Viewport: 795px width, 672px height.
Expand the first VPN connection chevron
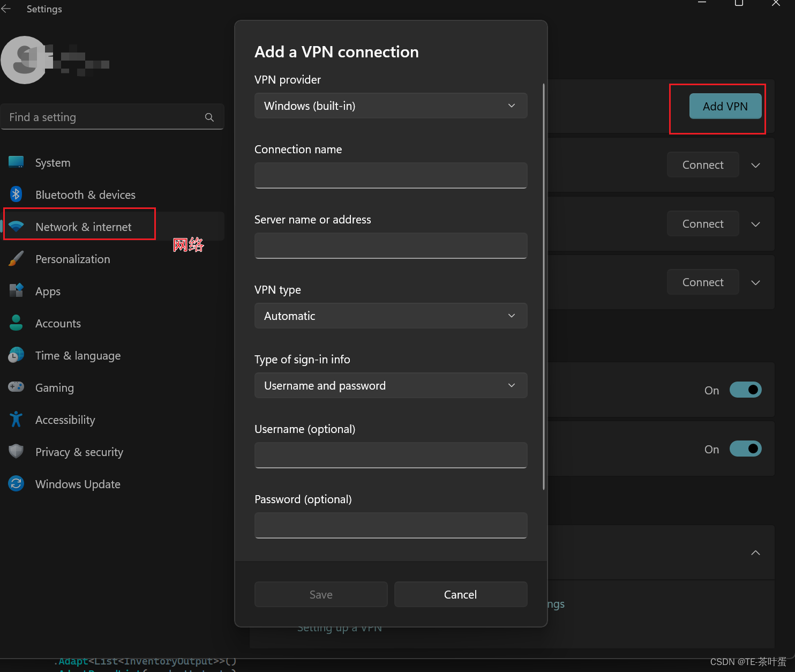pyautogui.click(x=755, y=165)
